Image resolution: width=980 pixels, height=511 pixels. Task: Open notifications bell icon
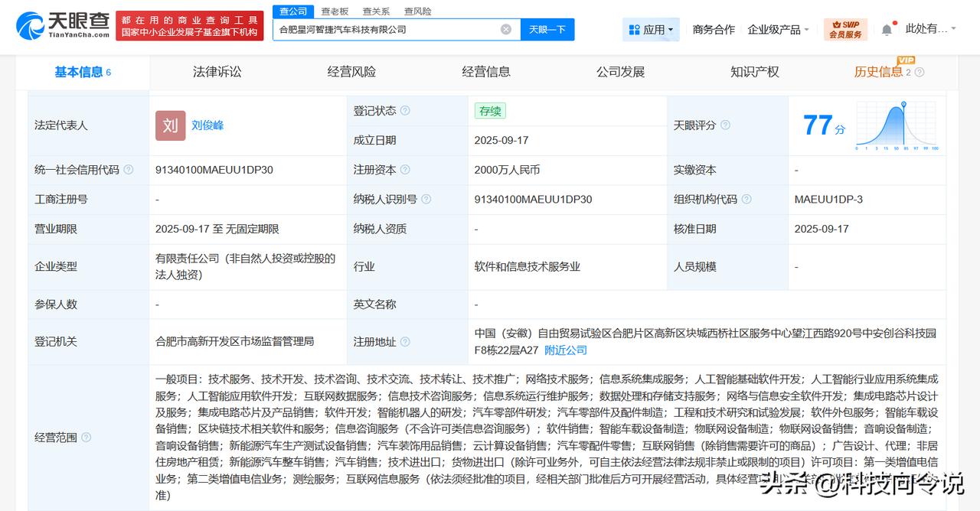[x=887, y=29]
